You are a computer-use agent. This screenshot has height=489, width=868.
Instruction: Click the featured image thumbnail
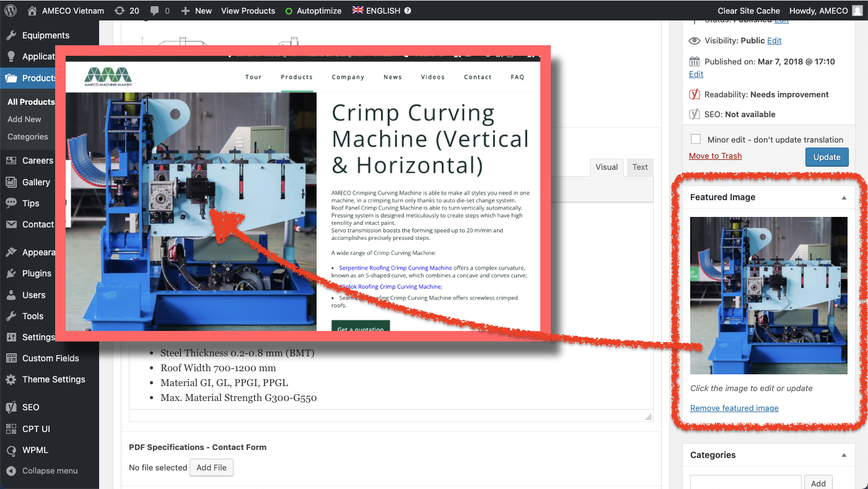point(768,295)
